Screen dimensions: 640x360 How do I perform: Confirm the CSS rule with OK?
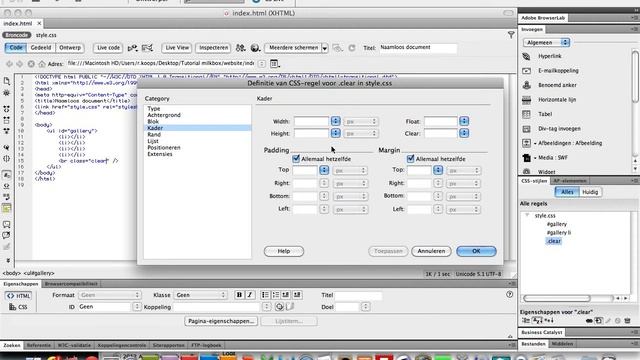[x=476, y=251]
